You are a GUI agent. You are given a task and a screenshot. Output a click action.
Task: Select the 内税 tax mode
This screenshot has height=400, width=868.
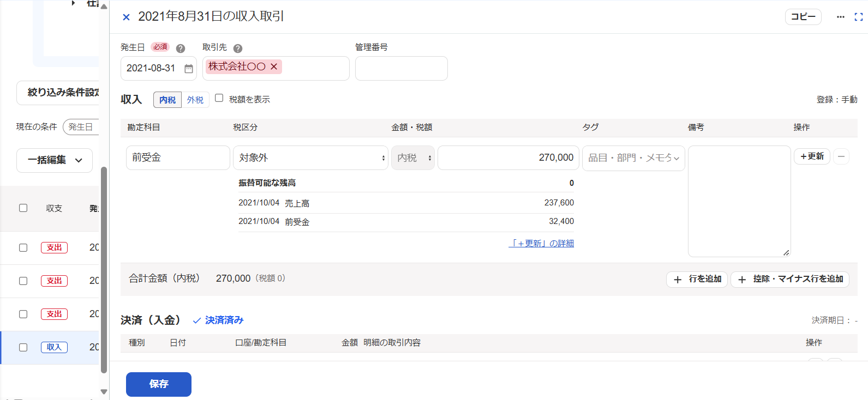coord(167,100)
